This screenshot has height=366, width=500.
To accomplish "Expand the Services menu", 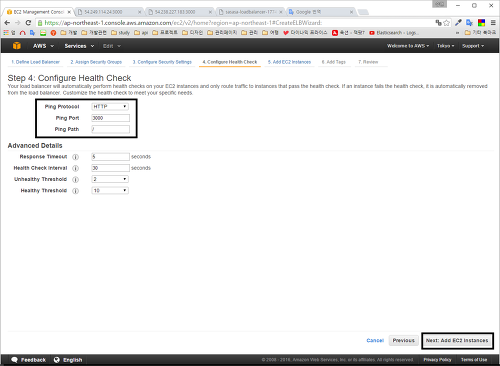I will (x=79, y=46).
